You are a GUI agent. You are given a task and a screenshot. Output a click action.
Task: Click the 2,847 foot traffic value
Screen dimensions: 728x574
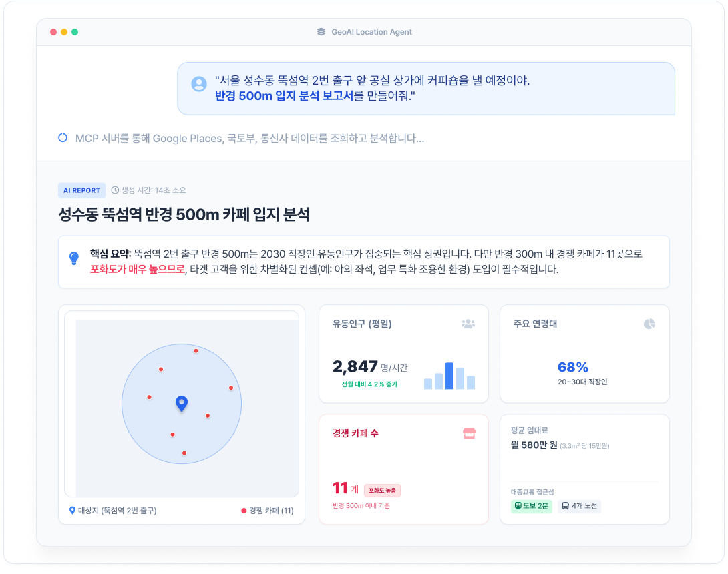pos(355,366)
